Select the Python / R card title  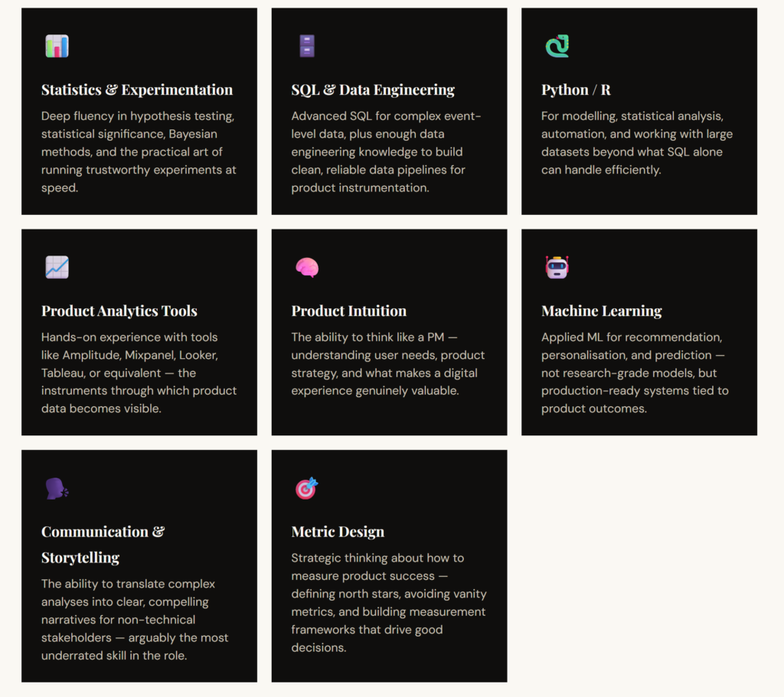click(576, 90)
